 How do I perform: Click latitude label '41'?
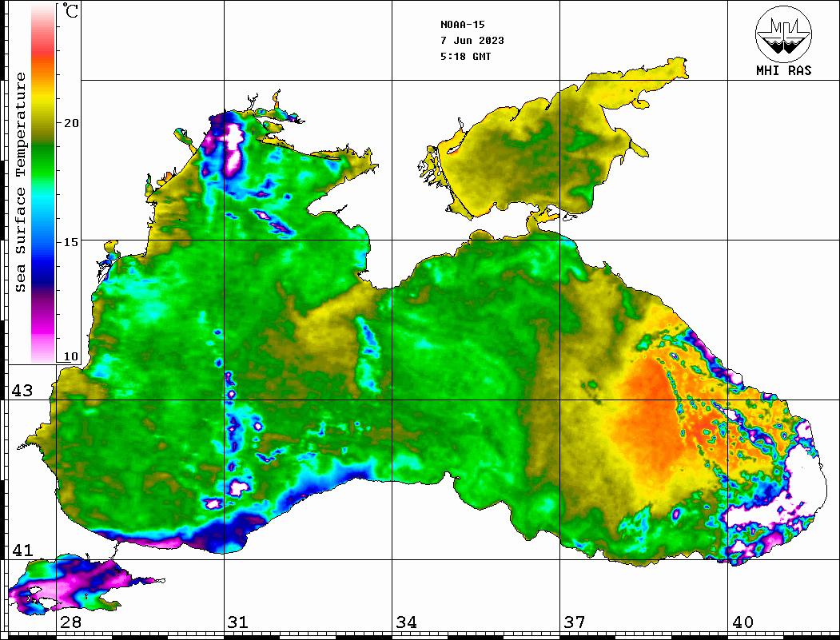coord(22,550)
